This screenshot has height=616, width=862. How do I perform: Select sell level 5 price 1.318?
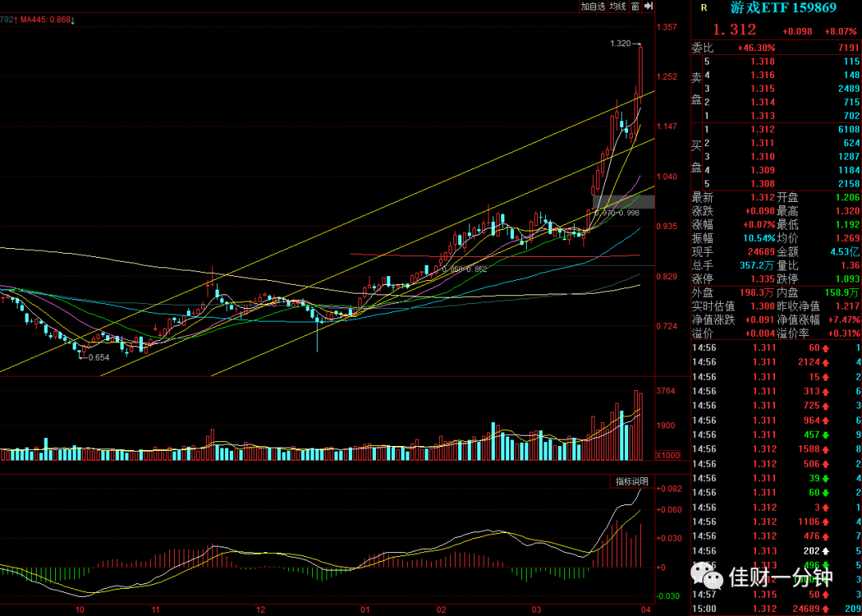click(x=762, y=61)
